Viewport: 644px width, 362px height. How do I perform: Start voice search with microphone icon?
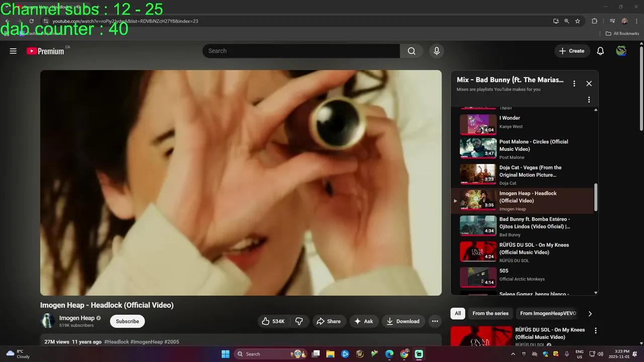[437, 51]
